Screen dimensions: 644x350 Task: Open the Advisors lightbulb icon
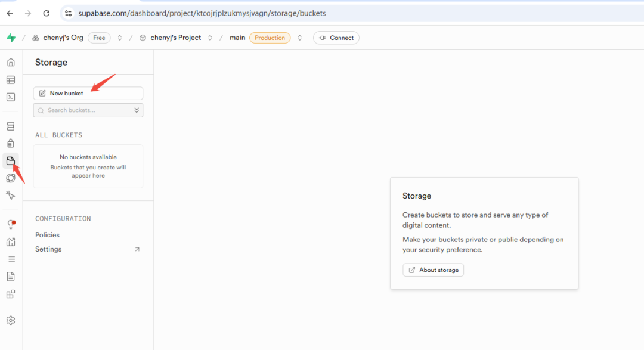coord(11,224)
